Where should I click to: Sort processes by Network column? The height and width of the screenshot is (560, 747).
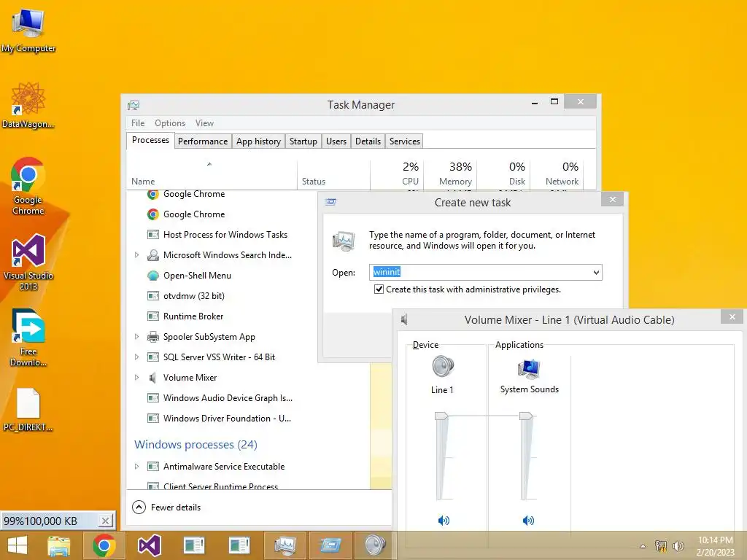(x=557, y=174)
